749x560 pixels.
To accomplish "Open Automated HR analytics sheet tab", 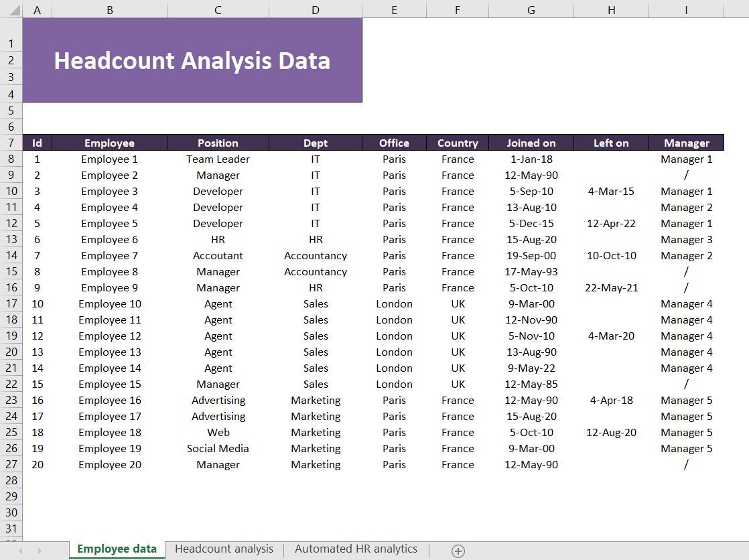I will pyautogui.click(x=356, y=549).
